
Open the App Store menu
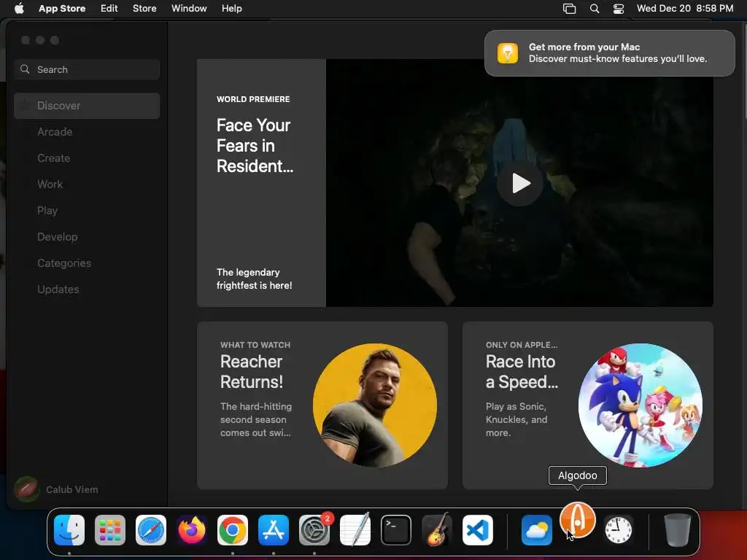coord(62,8)
